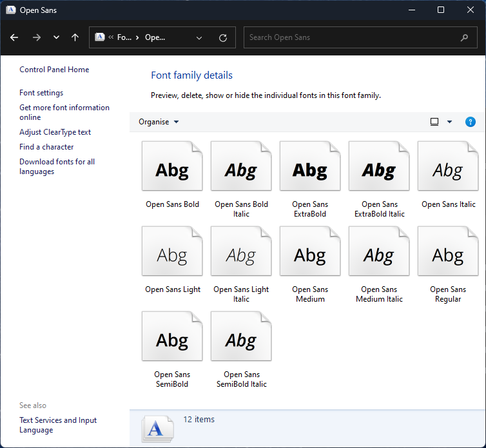The height and width of the screenshot is (448, 486).
Task: Click the Open Sans Regular font icon
Action: 448,252
